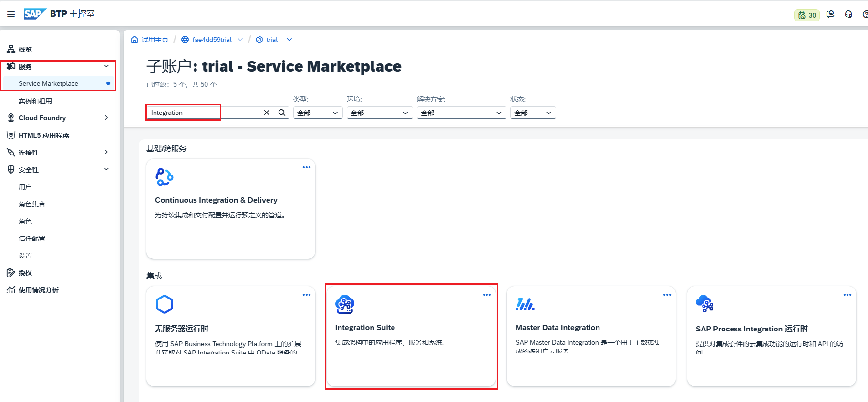Expand the Cloud Foundry sidebar section
868x402 pixels.
106,118
